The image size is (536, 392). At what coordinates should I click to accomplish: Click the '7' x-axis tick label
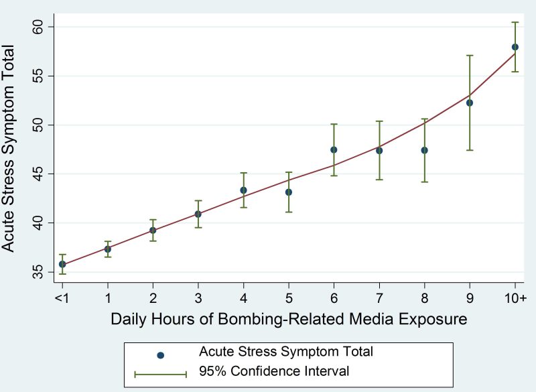point(379,297)
